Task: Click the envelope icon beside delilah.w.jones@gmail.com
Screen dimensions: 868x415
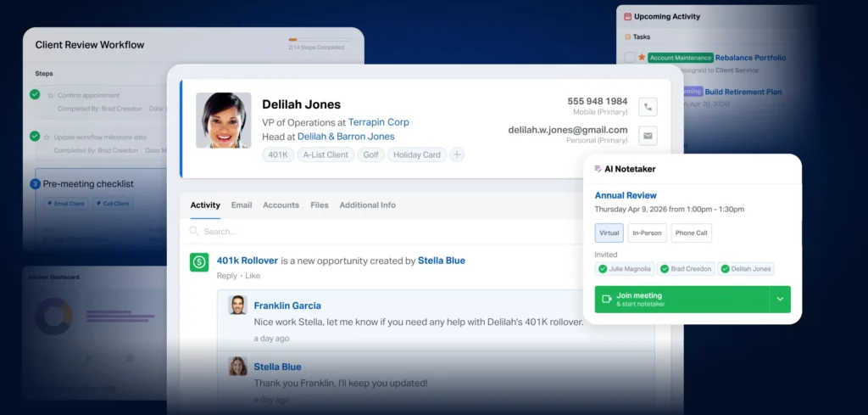Action: point(648,136)
